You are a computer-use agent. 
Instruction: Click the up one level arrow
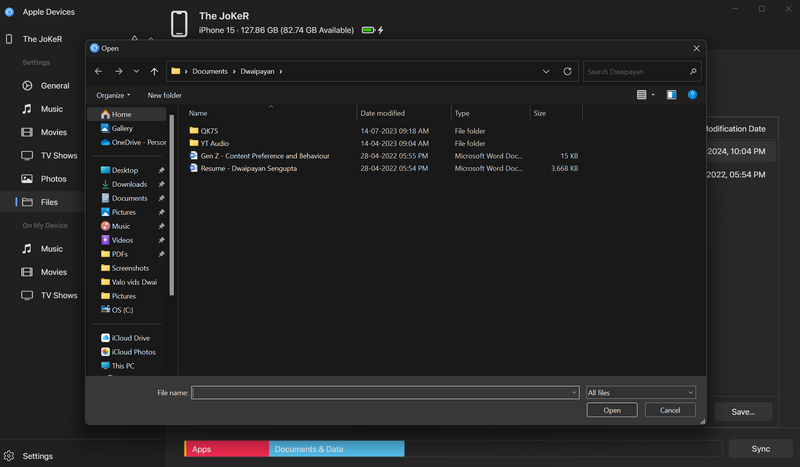click(x=154, y=72)
